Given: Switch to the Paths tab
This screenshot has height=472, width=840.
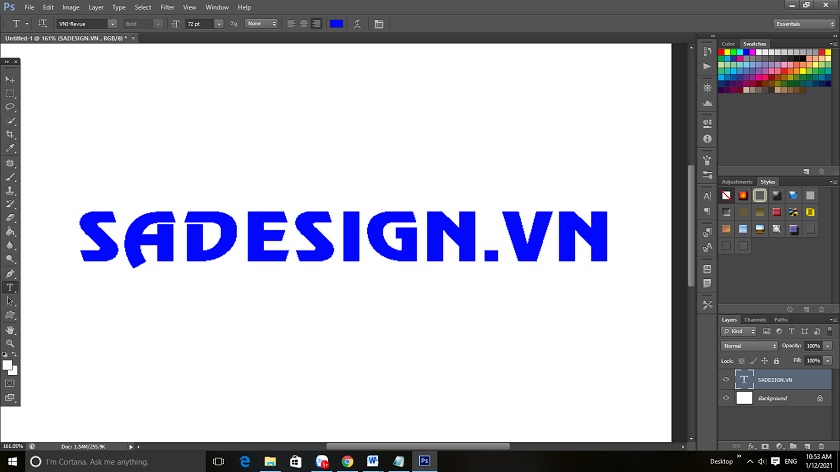Looking at the screenshot, I should point(781,320).
